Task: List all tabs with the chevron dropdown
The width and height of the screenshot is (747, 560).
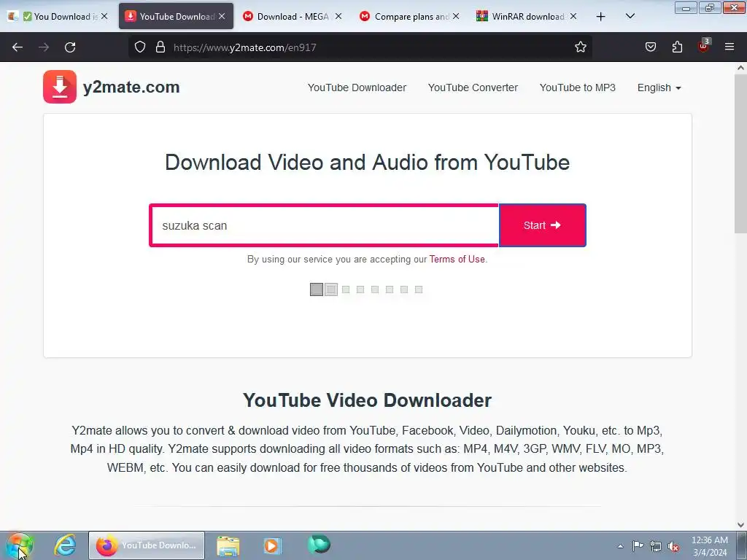Action: point(630,16)
